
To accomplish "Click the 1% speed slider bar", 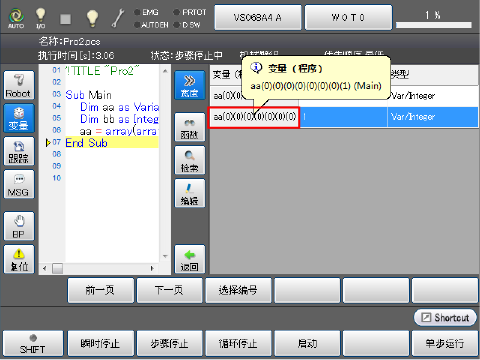I will pos(434,25).
